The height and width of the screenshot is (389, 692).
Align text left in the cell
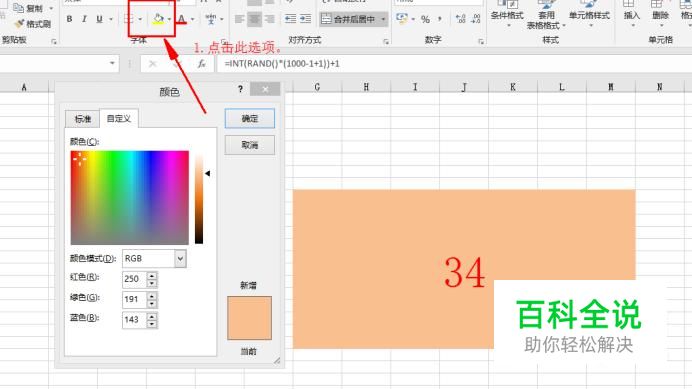coord(239,19)
